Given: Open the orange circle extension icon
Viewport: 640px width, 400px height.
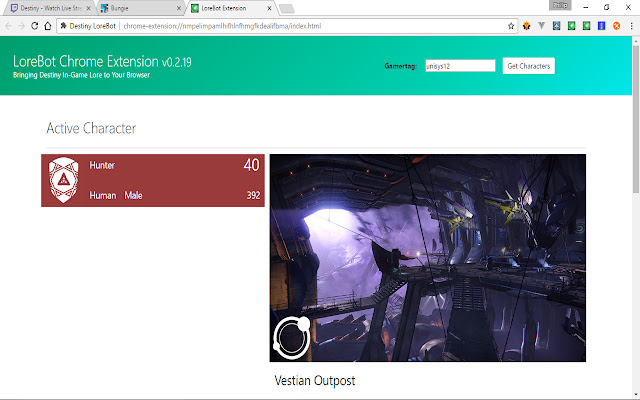Looking at the screenshot, I should 616,26.
